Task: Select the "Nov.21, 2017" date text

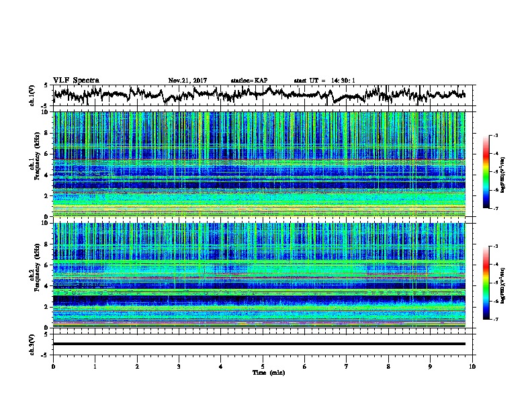Action: point(187,81)
